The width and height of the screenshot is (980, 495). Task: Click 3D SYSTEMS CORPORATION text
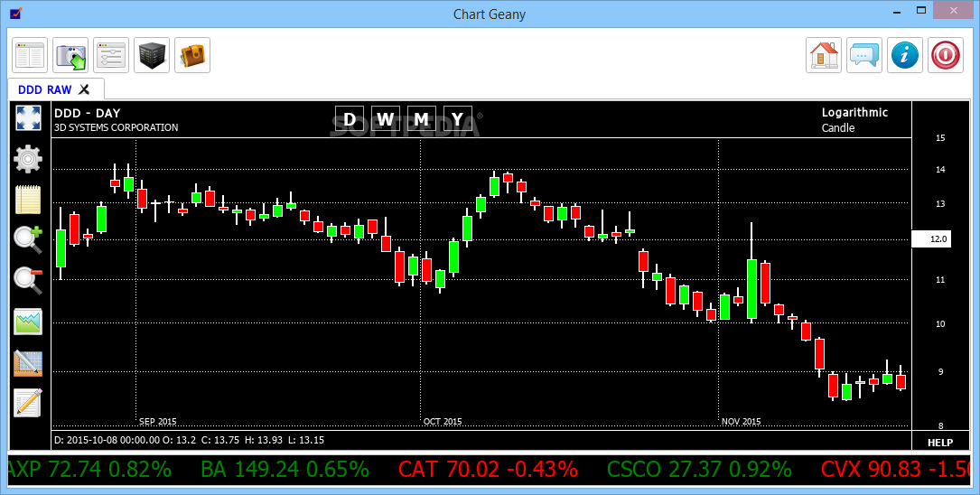pos(117,127)
